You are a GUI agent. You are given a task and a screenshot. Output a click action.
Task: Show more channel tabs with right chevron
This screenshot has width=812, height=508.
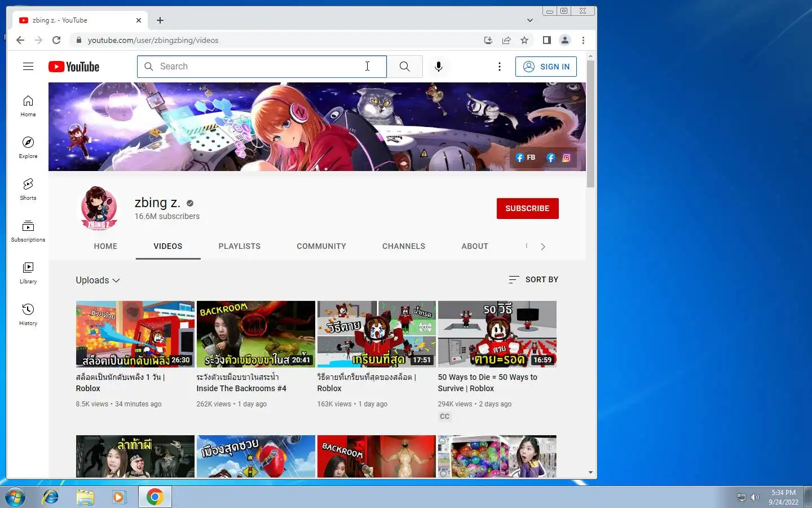pos(543,247)
